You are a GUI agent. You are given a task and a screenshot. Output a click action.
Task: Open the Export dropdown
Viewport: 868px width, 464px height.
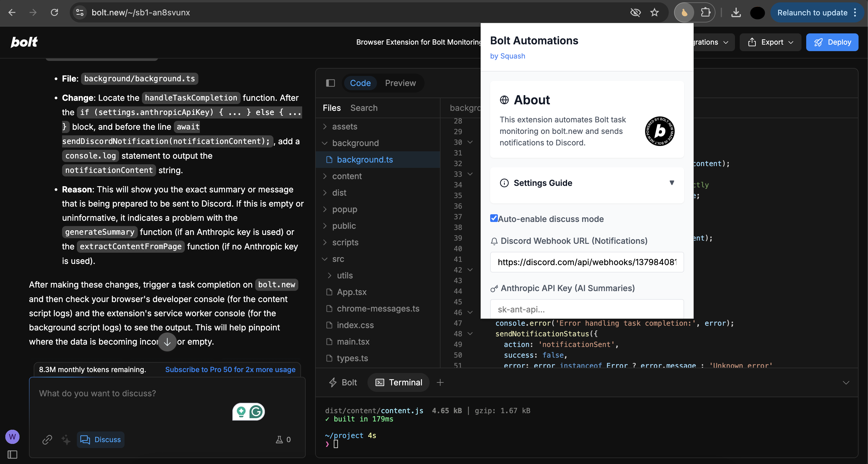coord(770,42)
